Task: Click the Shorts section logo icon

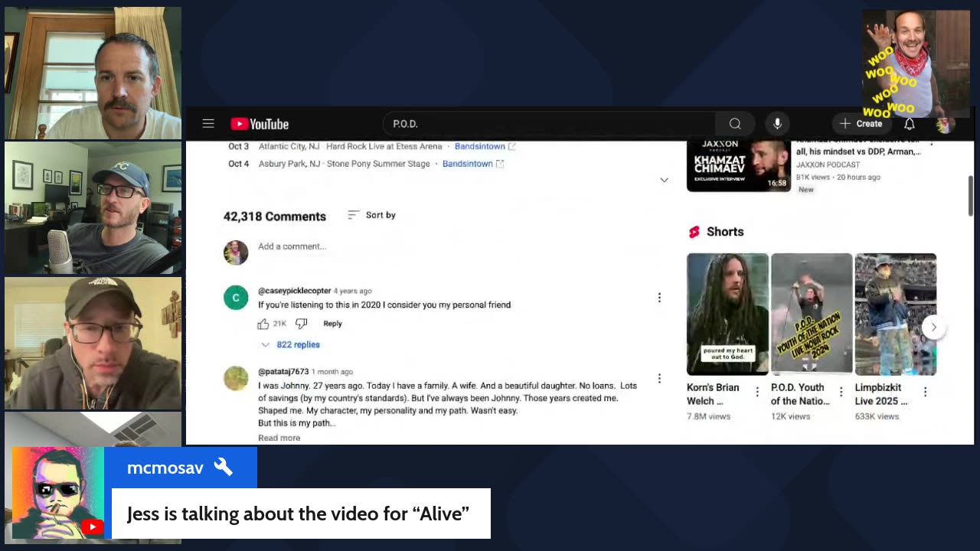Action: click(x=694, y=232)
